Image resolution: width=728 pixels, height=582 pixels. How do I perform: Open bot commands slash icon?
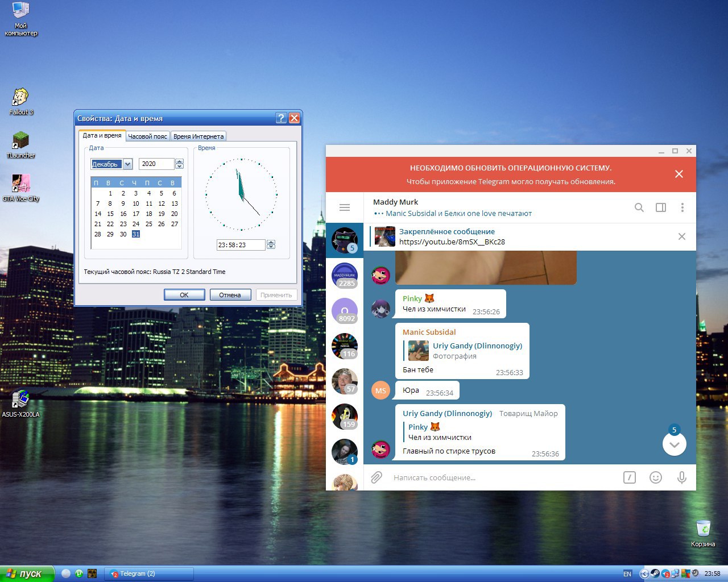point(630,477)
